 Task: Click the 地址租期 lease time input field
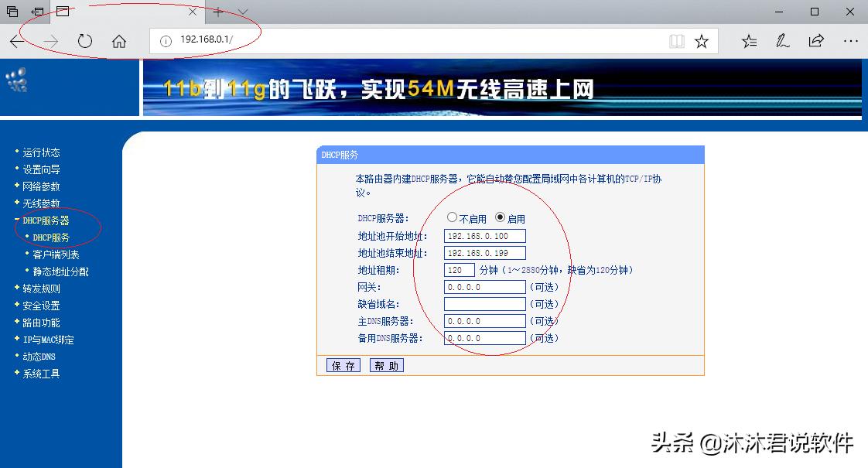(460, 269)
